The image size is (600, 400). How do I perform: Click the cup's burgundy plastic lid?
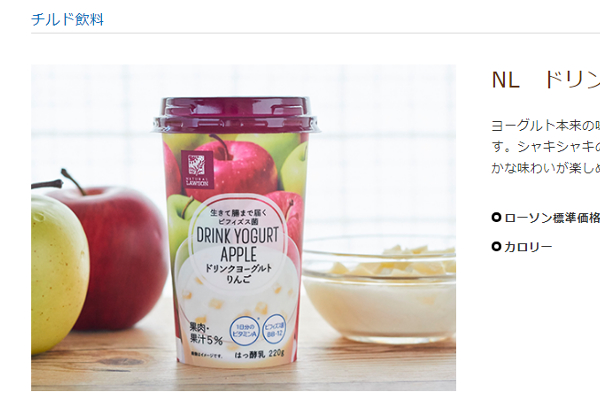point(235,115)
